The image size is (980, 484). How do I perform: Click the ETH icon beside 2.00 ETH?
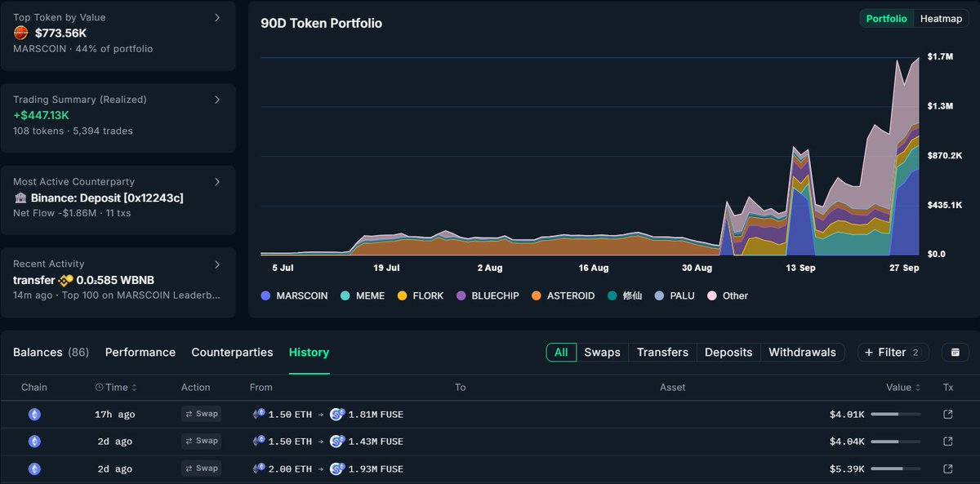coord(259,469)
